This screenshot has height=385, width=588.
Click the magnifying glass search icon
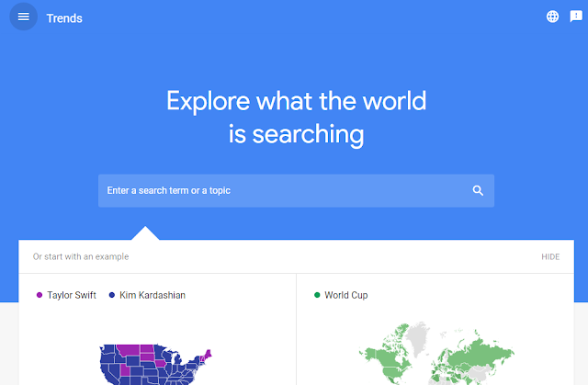point(478,190)
